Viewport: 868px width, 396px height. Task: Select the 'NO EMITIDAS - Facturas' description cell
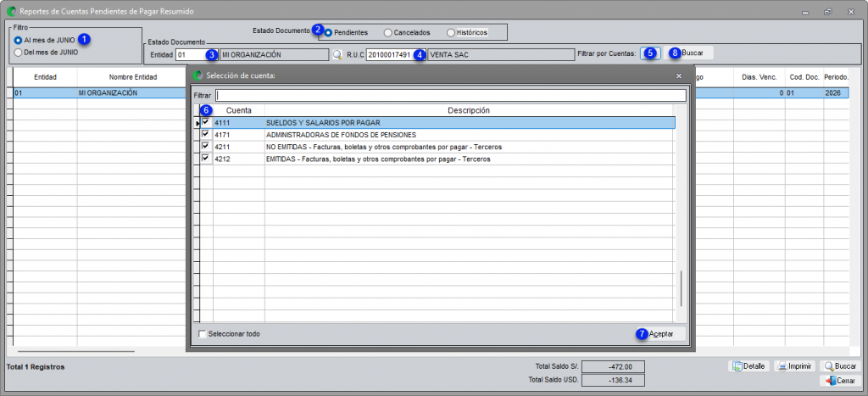click(468, 147)
